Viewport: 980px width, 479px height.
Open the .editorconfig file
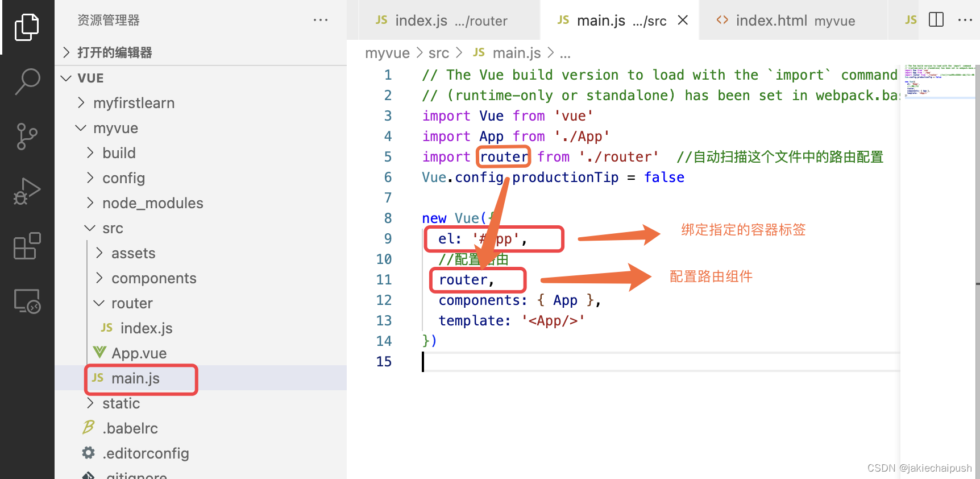[201, 453]
